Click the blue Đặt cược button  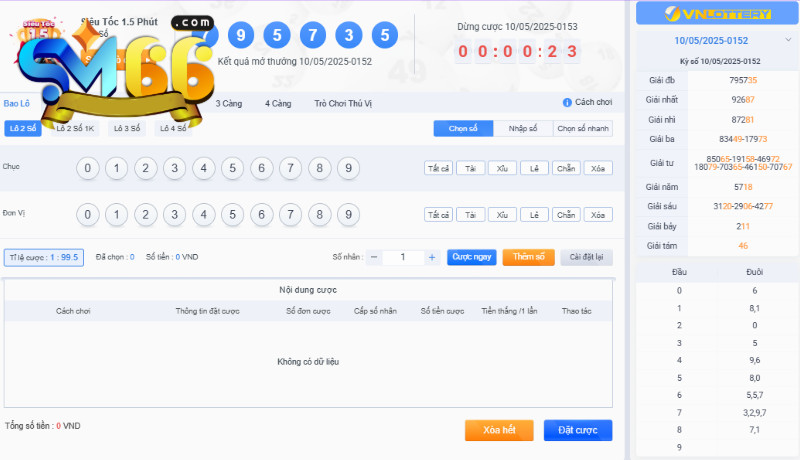tap(578, 430)
